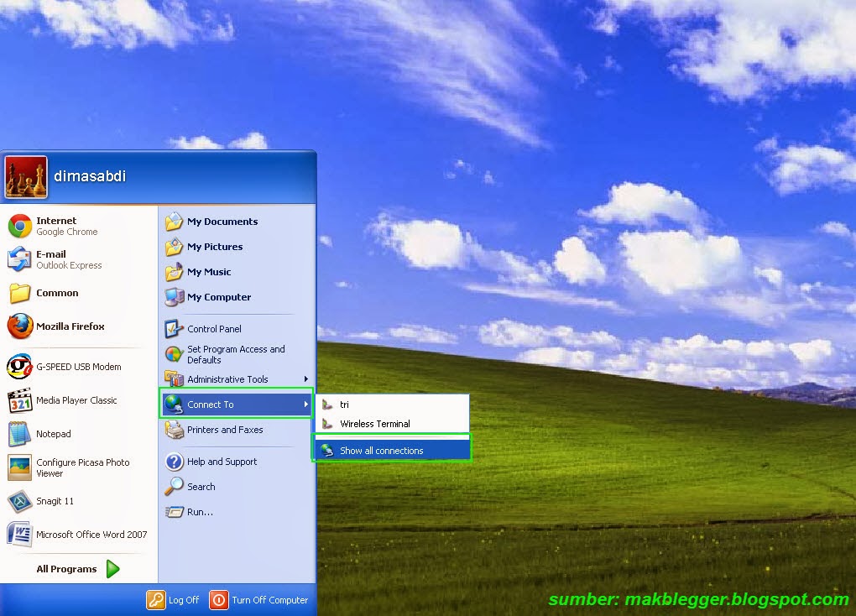Click the Snagit 11 label
Image resolution: width=856 pixels, height=616 pixels.
tap(55, 501)
